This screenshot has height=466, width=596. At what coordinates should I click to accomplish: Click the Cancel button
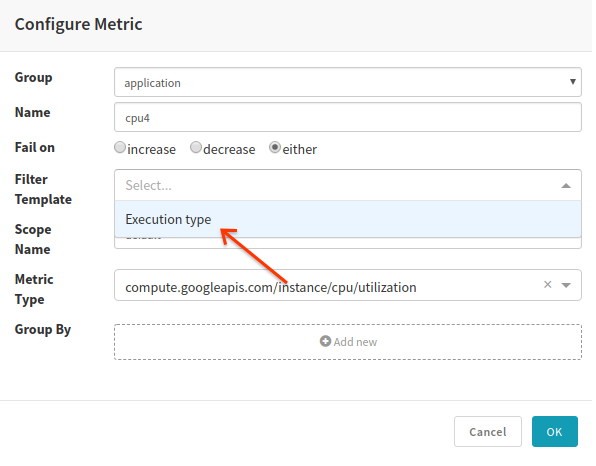click(488, 431)
